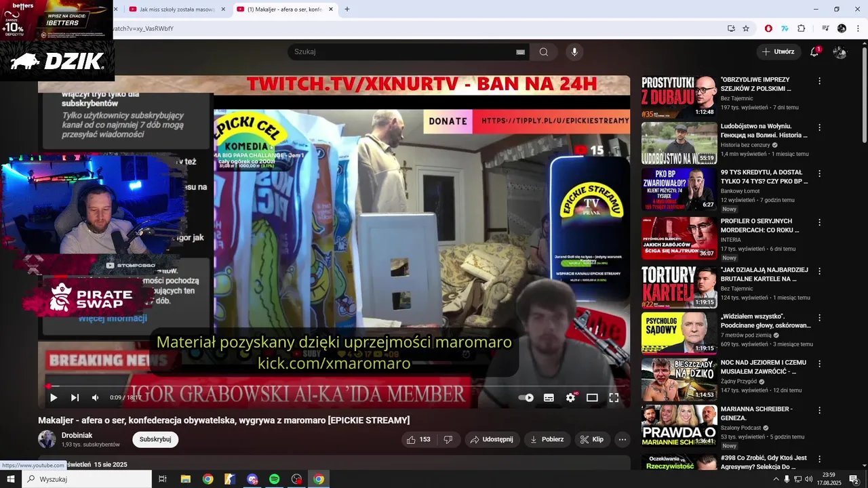
Task: Click the red video progress bar
Action: point(335,386)
